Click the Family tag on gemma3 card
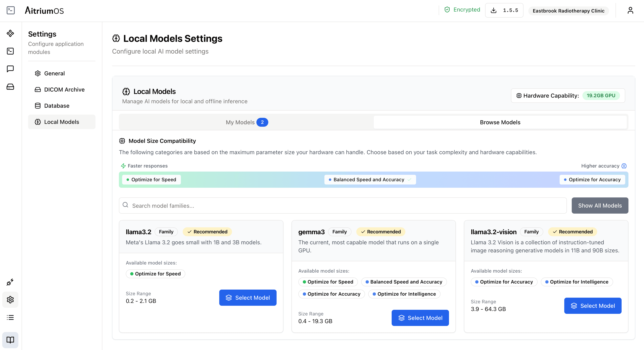Image resolution: width=644 pixels, height=350 pixels. coord(340,232)
